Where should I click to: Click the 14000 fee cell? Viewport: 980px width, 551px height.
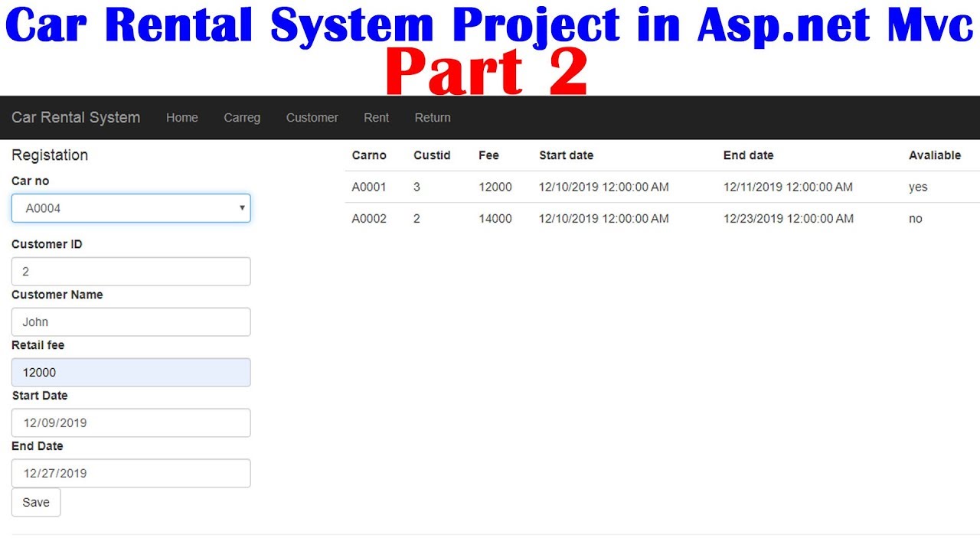click(495, 219)
